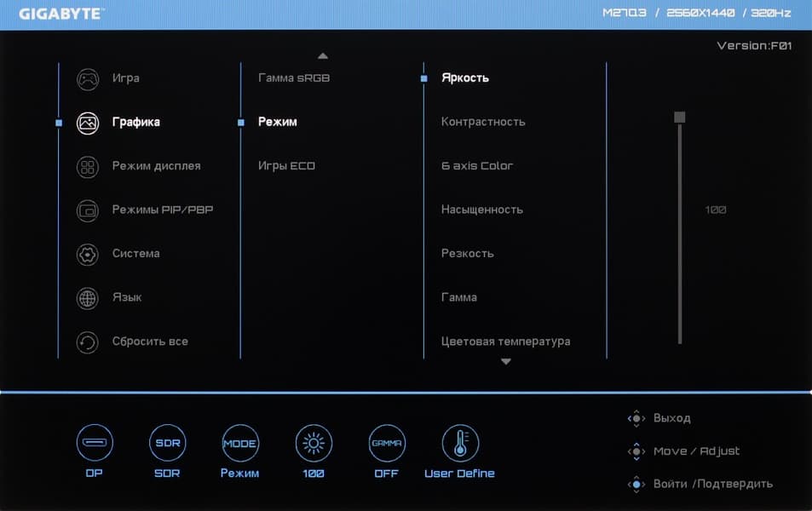Select the Графика menu item
812x511 pixels.
click(x=136, y=122)
